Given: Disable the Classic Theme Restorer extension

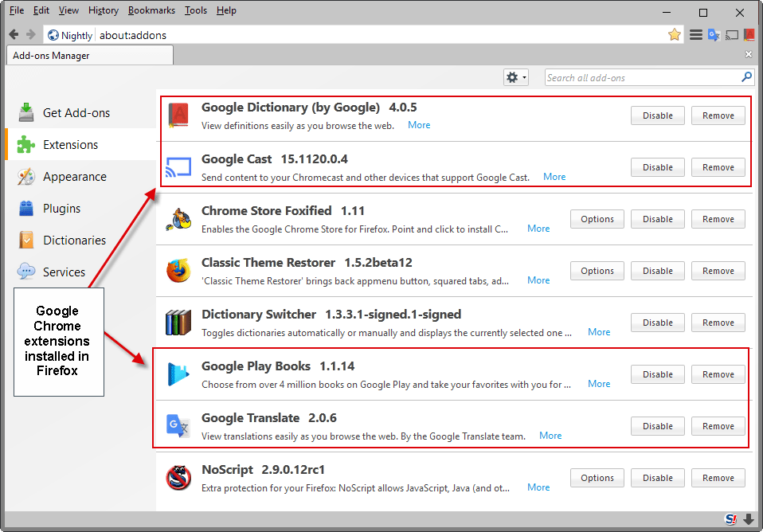Looking at the screenshot, I should [658, 271].
